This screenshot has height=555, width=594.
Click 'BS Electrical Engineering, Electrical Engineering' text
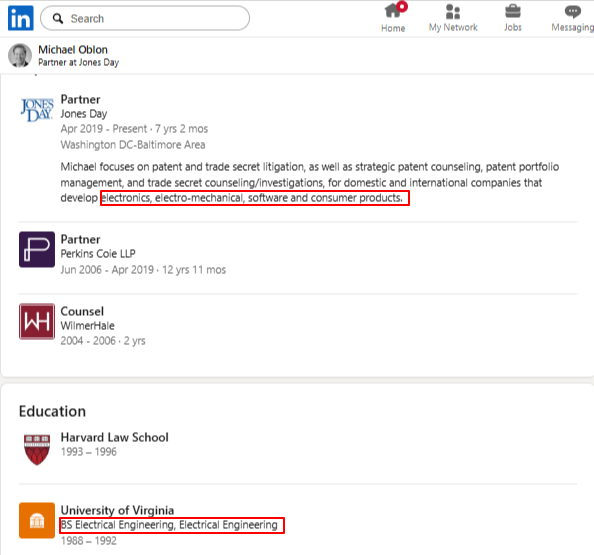click(x=169, y=525)
